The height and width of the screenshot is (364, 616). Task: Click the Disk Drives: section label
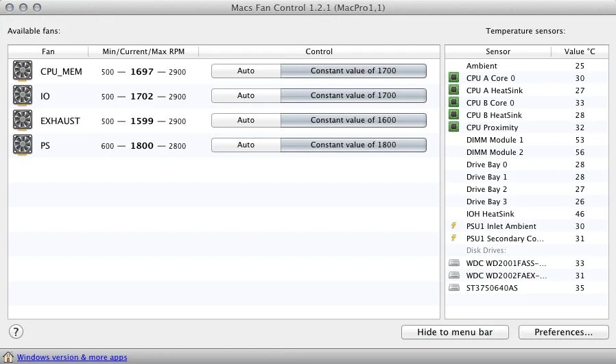tap(486, 250)
